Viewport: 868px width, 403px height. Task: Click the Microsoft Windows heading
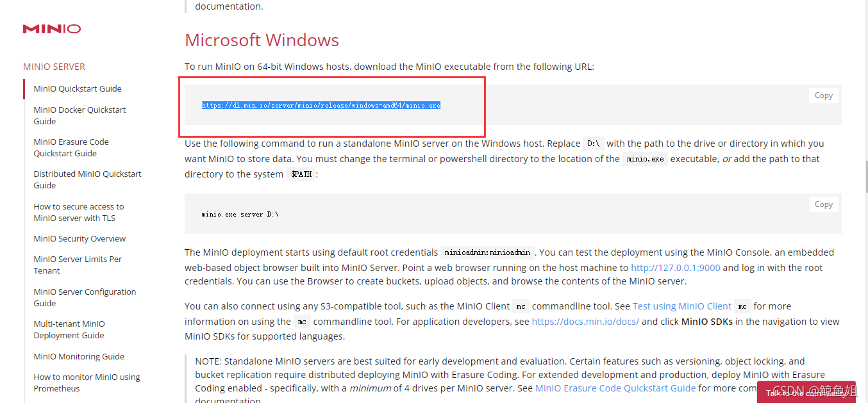pos(262,40)
